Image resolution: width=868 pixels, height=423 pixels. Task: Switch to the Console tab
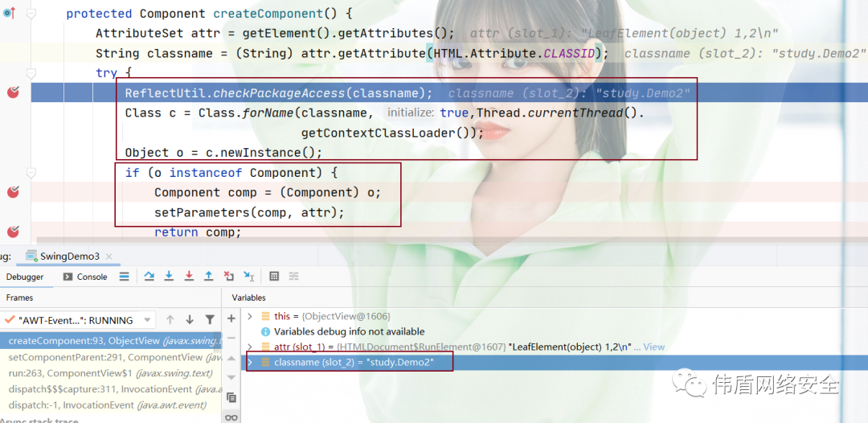[x=85, y=277]
